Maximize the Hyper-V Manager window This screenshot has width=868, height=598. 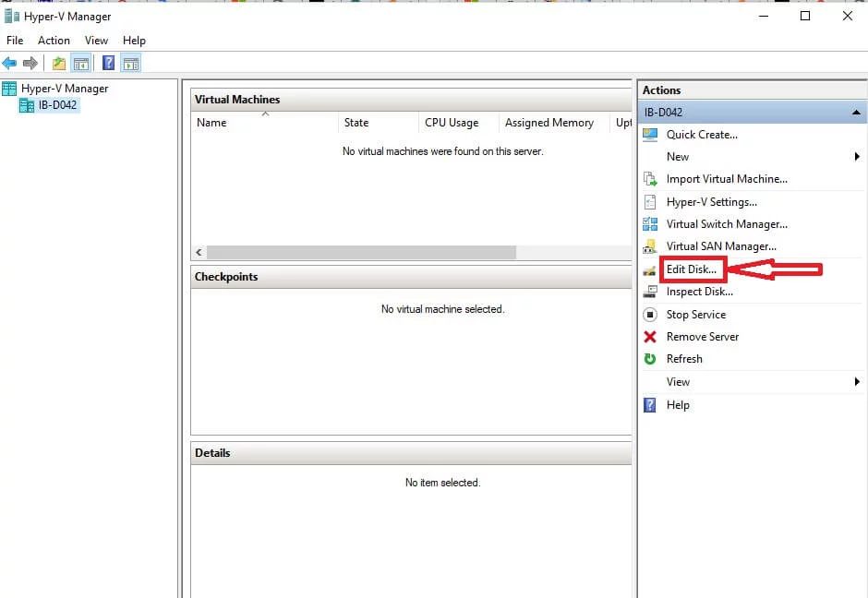tap(805, 16)
